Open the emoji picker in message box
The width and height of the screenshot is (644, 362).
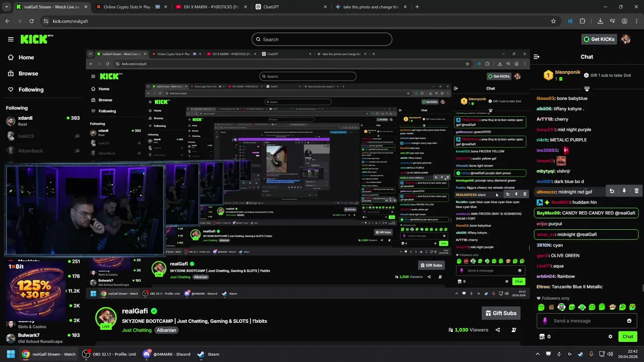click(x=629, y=321)
